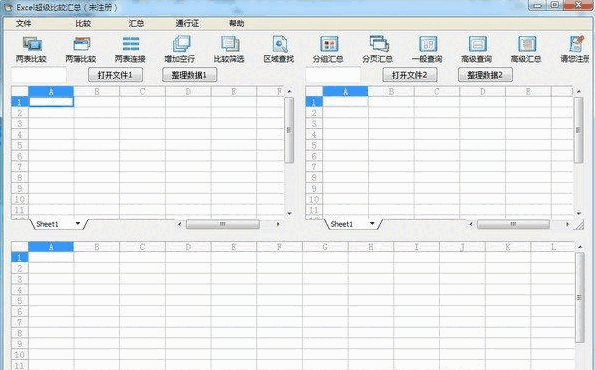Open Sheet1 tab dropdown in right grid
The image size is (595, 370).
[x=372, y=224]
